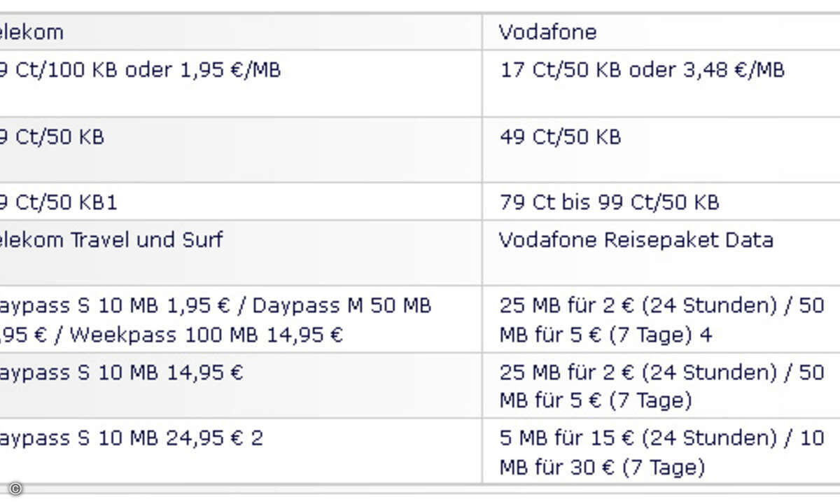This screenshot has width=840, height=504.
Task: Click the "Weekpass 100 MB 14,95 €" text
Action: click(206, 335)
